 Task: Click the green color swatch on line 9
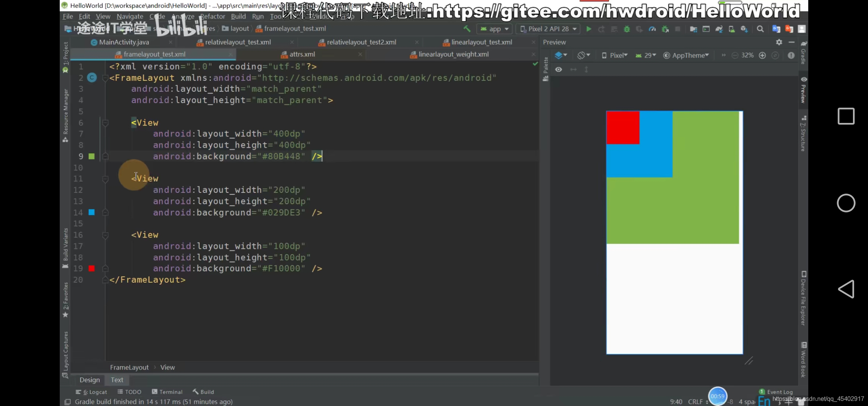pyautogui.click(x=92, y=156)
